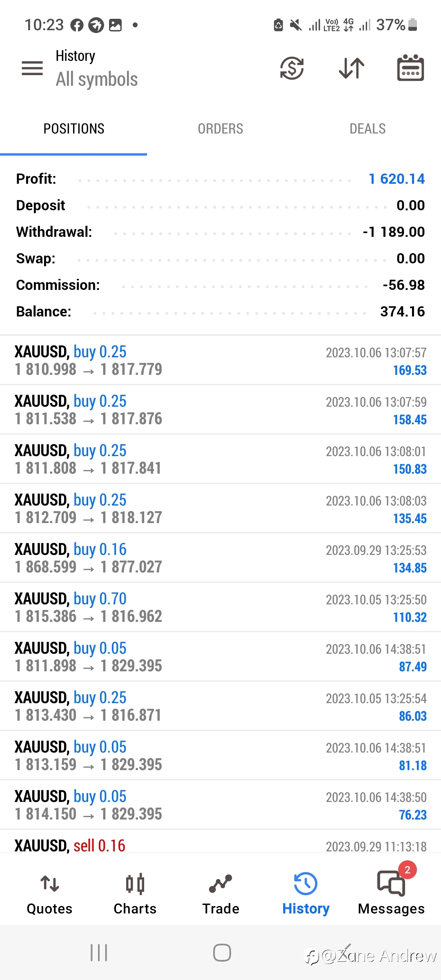Open the hamburger navigation menu
This screenshot has height=980, width=441.
(x=32, y=68)
